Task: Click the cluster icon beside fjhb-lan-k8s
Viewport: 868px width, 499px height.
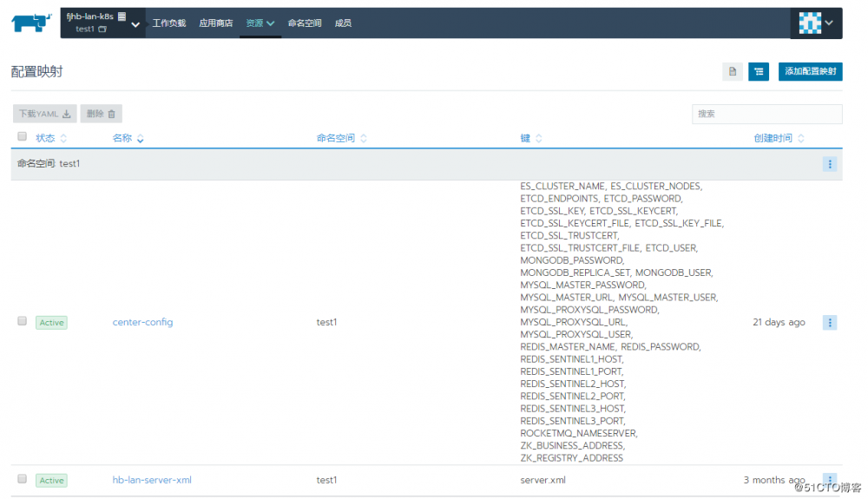Action: (122, 16)
